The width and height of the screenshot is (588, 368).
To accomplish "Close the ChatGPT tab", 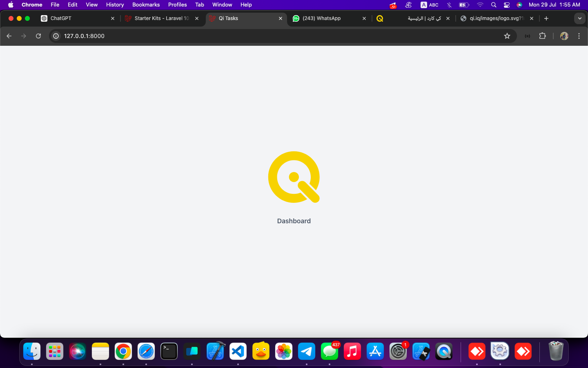I will click(113, 18).
